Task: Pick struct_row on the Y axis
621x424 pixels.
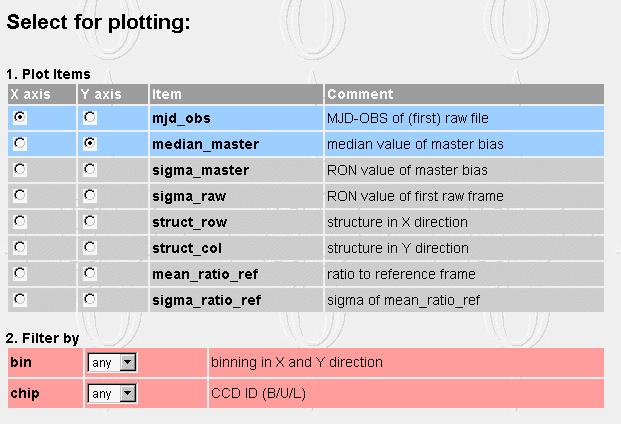Action: point(90,222)
